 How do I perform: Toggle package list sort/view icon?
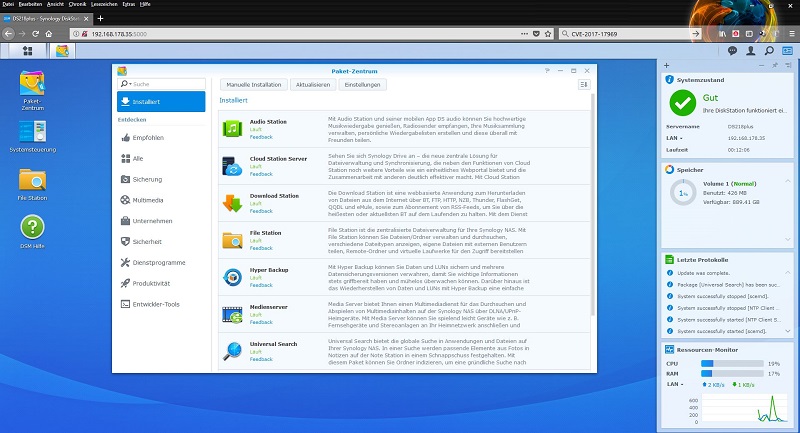[x=584, y=85]
